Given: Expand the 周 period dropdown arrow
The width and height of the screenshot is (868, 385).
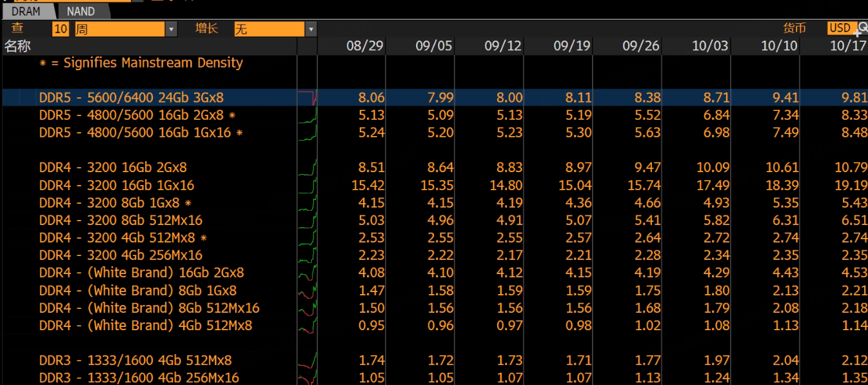Looking at the screenshot, I should 171,29.
